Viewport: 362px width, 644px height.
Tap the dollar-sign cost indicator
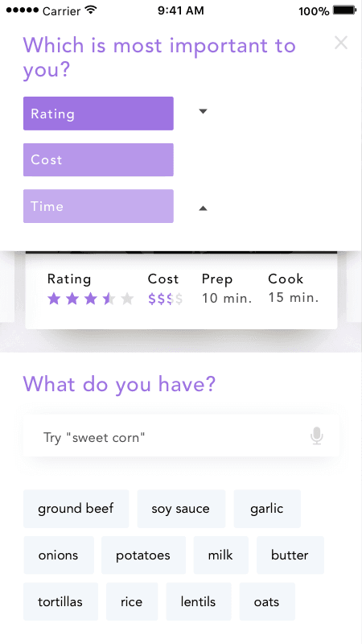(166, 299)
